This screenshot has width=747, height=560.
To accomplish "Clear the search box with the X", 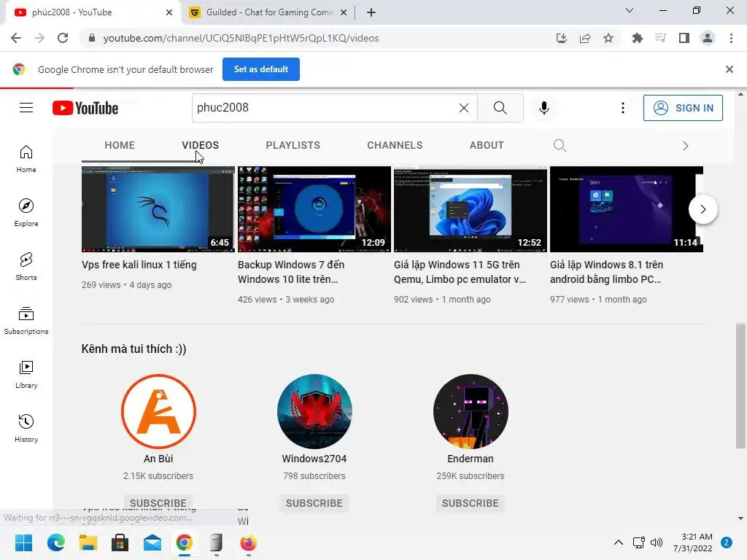I will [463, 108].
